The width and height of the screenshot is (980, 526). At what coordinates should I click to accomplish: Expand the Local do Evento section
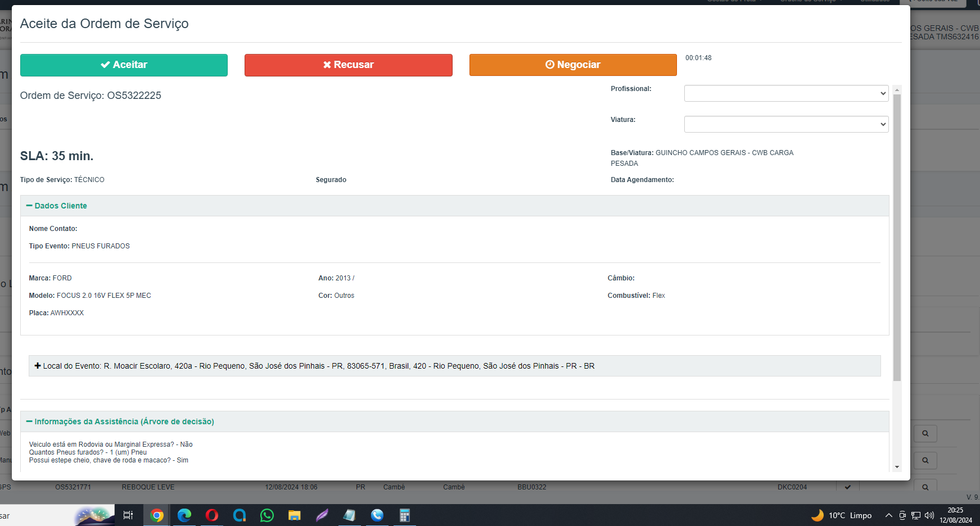click(x=38, y=366)
